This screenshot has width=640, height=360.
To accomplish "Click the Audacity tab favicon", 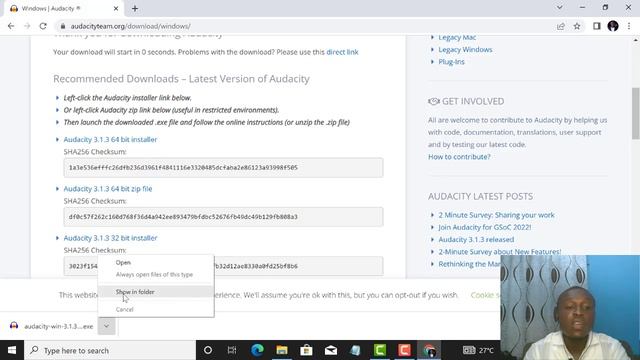I will pyautogui.click(x=14, y=9).
